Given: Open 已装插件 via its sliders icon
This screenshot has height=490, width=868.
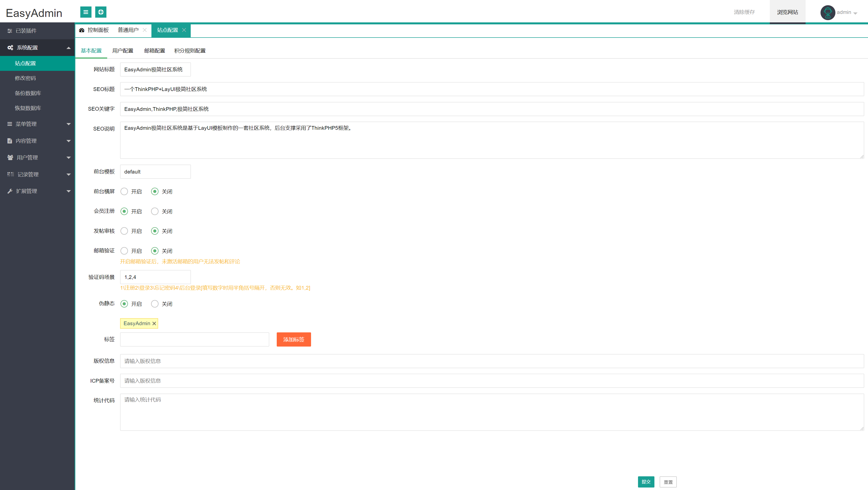Looking at the screenshot, I should (10, 31).
